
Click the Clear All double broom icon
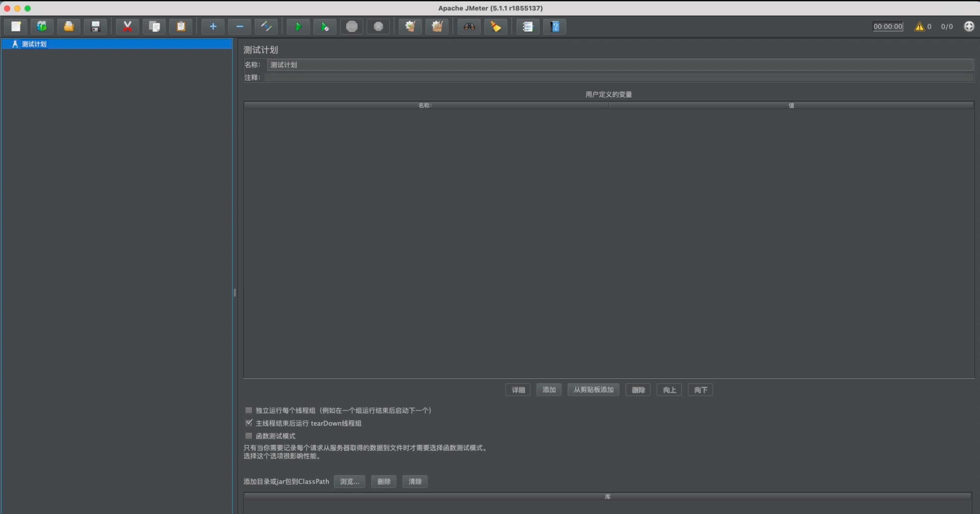click(x=437, y=27)
